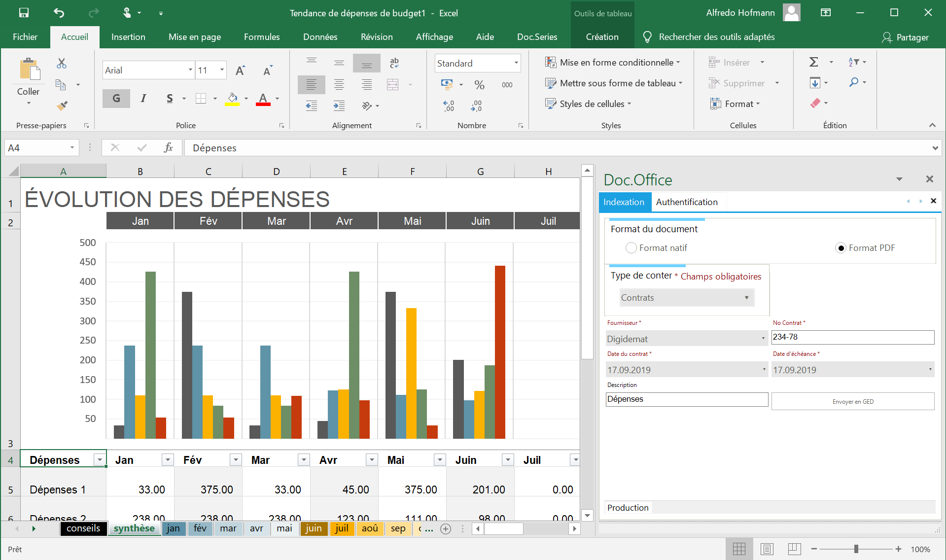Click the AutoSum sigma icon

point(814,62)
